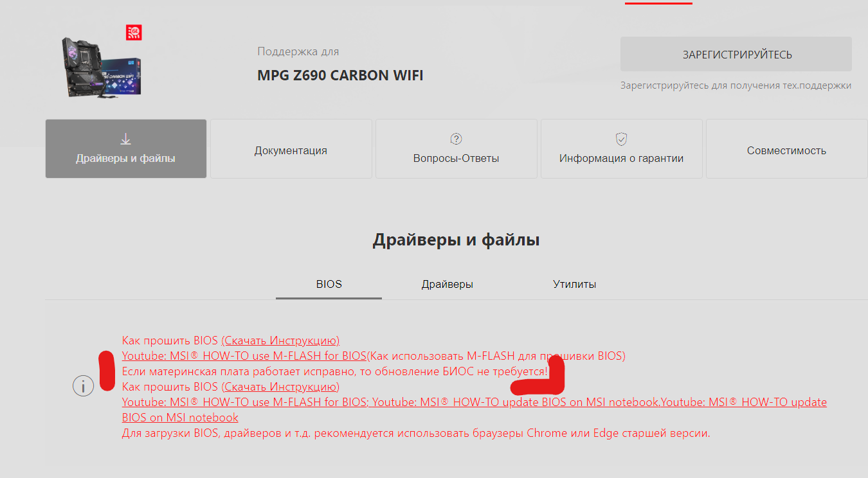Click the warning line about обновление БИОС не требуется
The width and height of the screenshot is (868, 478).
(335, 371)
